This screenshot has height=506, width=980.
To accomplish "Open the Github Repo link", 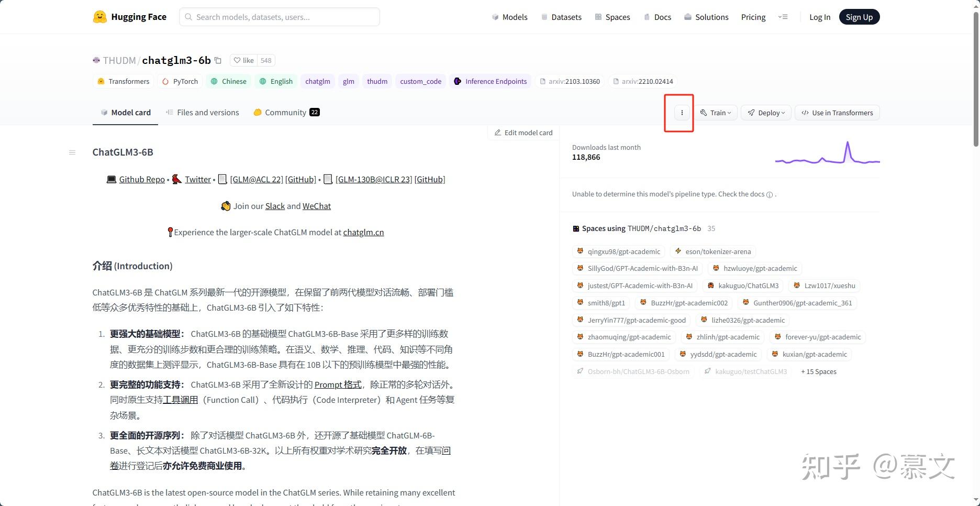I will [x=141, y=179].
